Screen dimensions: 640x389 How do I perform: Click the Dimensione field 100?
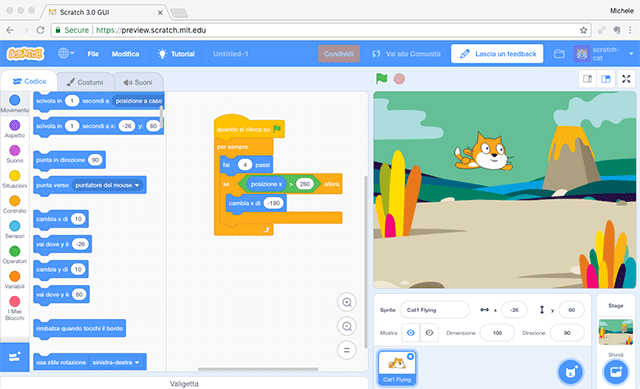(497, 333)
